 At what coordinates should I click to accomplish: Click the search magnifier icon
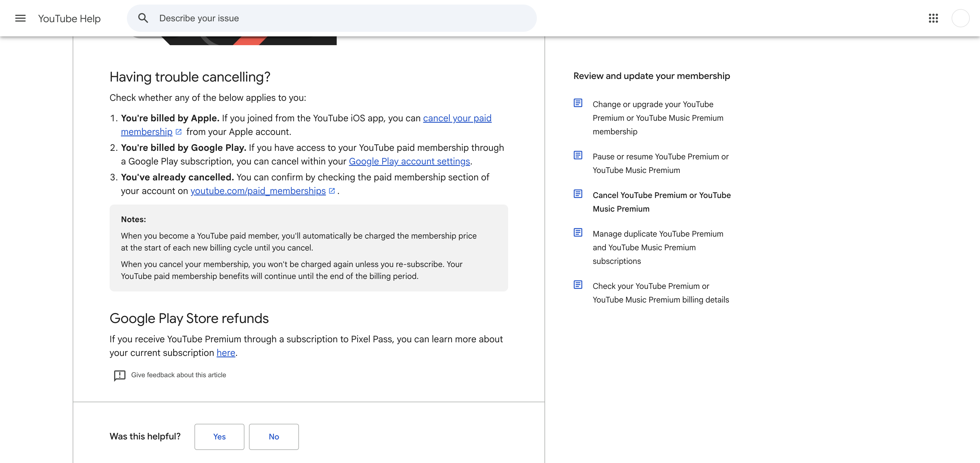coord(143,18)
